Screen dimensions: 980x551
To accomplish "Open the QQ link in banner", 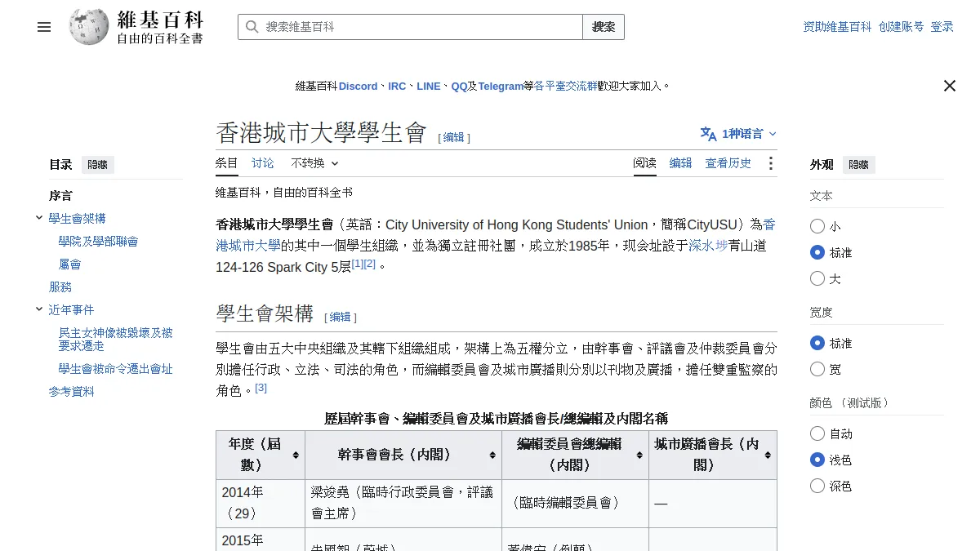I will click(x=459, y=86).
